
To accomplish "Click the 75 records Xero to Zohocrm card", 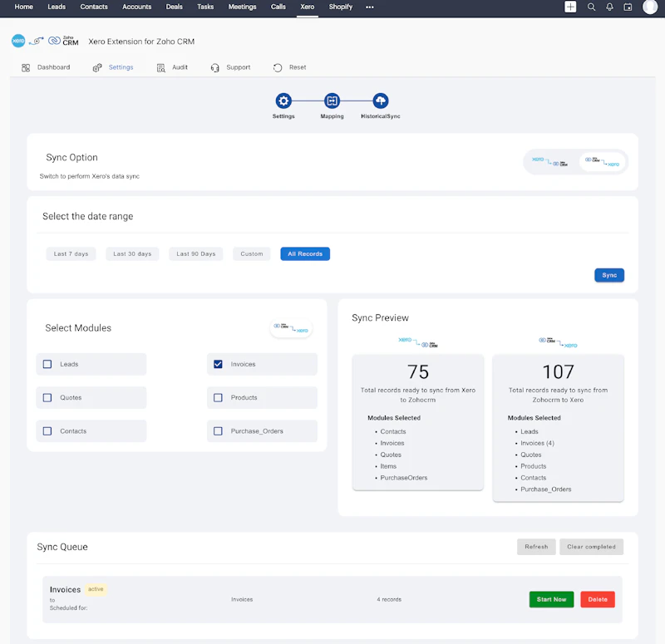I will pyautogui.click(x=418, y=422).
